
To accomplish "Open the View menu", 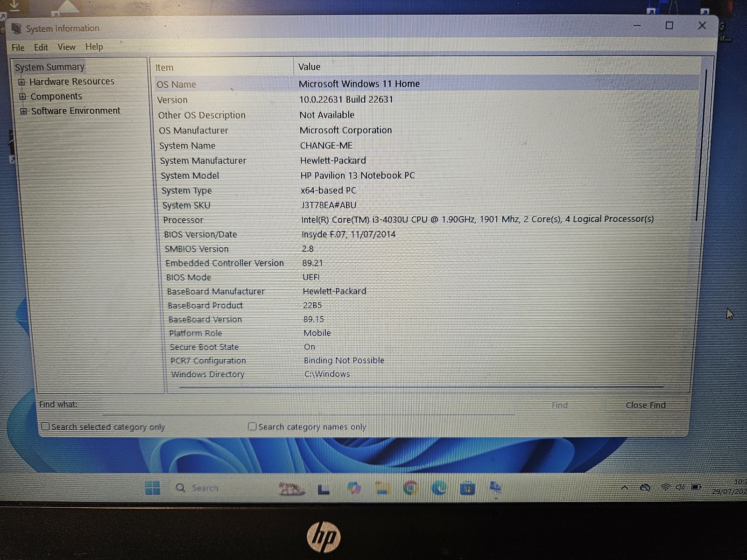I will click(x=66, y=47).
